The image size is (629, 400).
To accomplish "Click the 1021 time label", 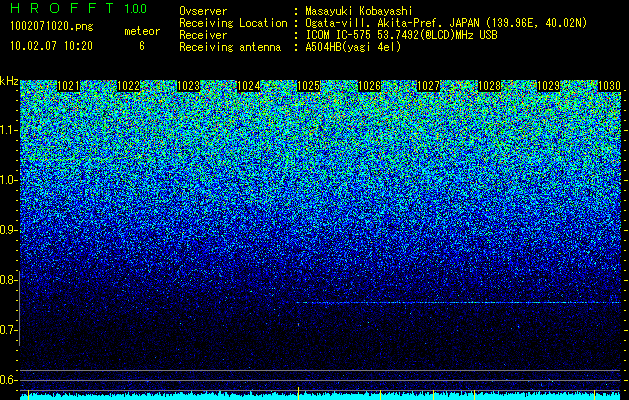I will point(69,86).
